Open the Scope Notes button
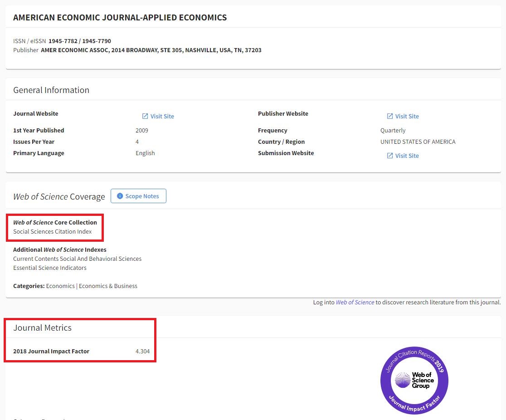 coord(138,196)
